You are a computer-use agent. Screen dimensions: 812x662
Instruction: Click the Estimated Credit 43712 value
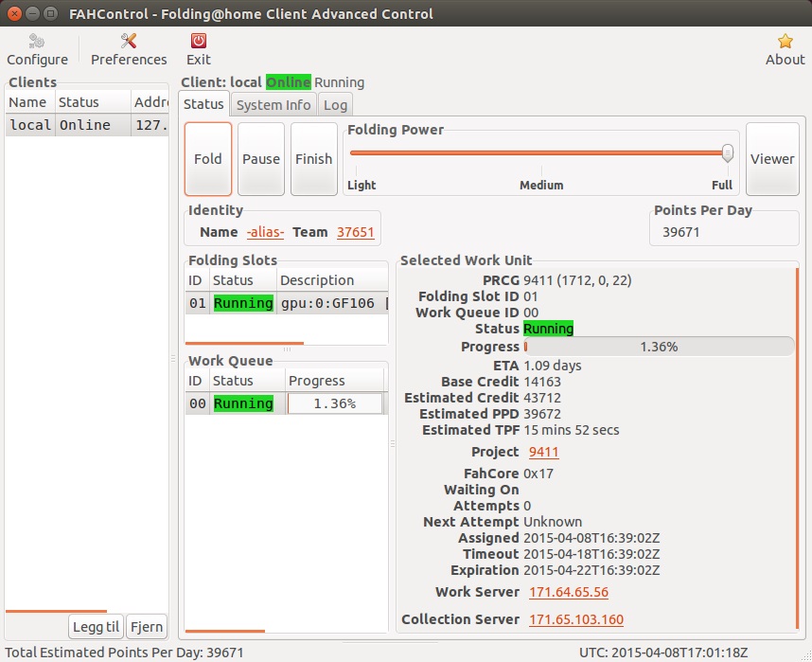pos(542,398)
